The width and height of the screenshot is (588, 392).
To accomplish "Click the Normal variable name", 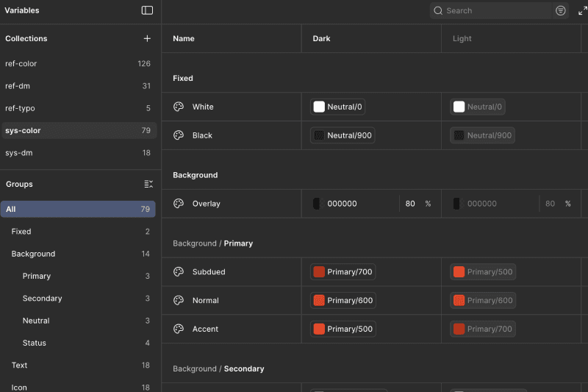I will (x=206, y=301).
